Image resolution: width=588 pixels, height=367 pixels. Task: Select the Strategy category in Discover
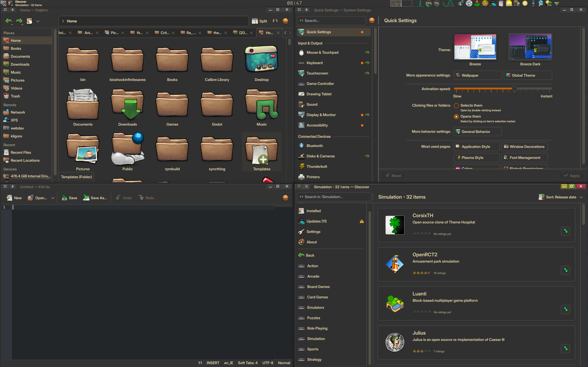[314, 359]
